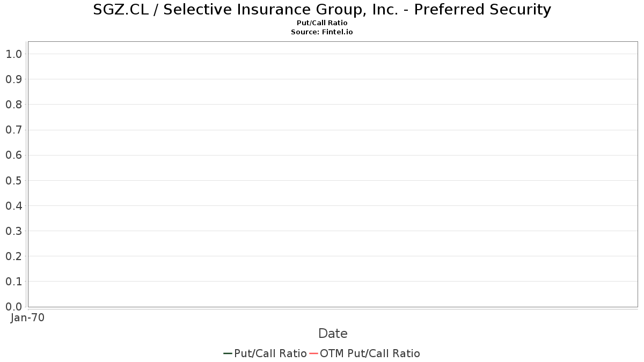Click the Source: Fintel.io text
Viewport: 644px width, 362px height.
pos(322,32)
